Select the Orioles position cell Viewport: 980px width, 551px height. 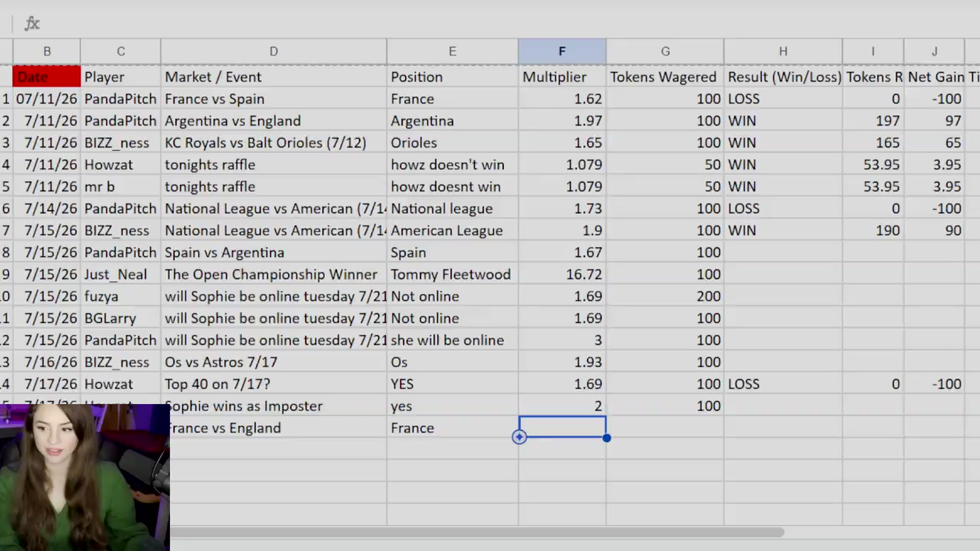click(452, 142)
